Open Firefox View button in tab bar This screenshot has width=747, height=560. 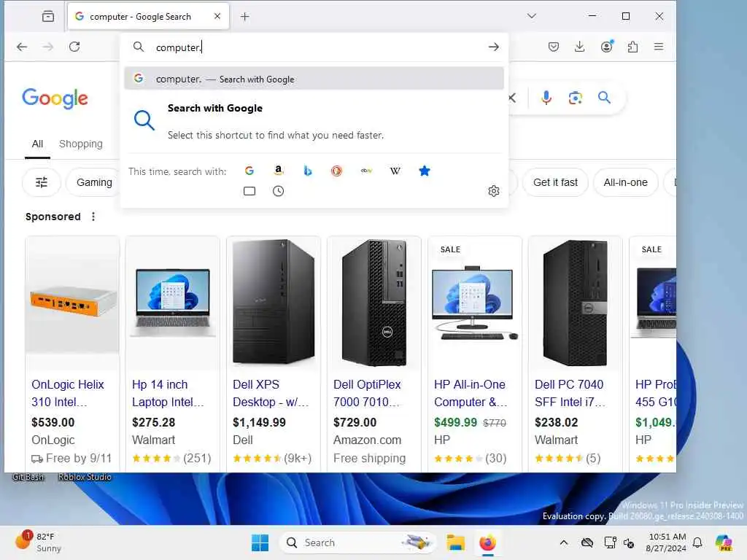click(x=47, y=16)
